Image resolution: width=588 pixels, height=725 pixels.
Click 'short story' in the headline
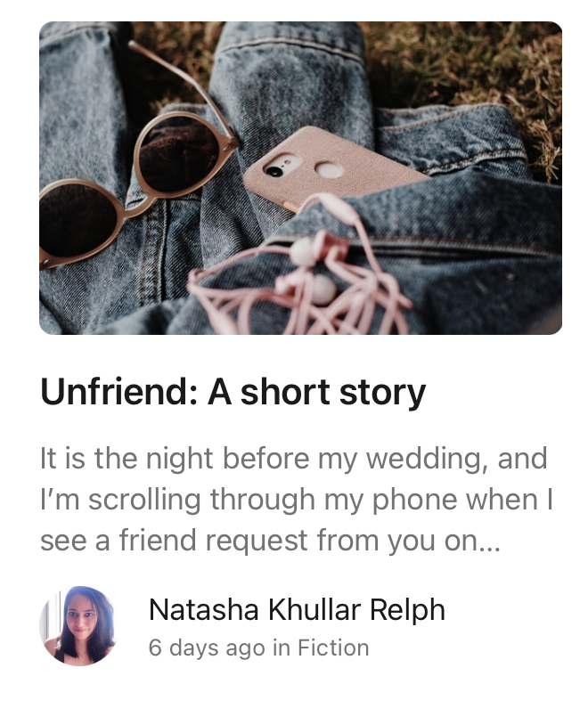coord(332,394)
